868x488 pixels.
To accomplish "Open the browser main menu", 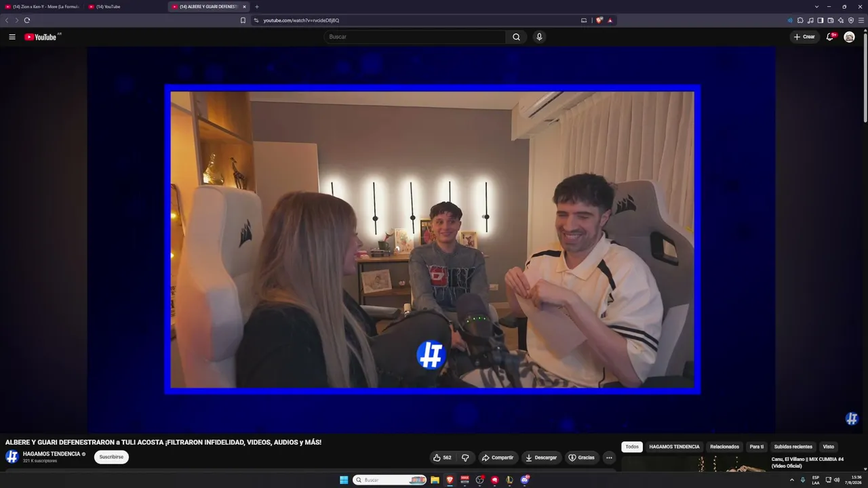I will 861,20.
